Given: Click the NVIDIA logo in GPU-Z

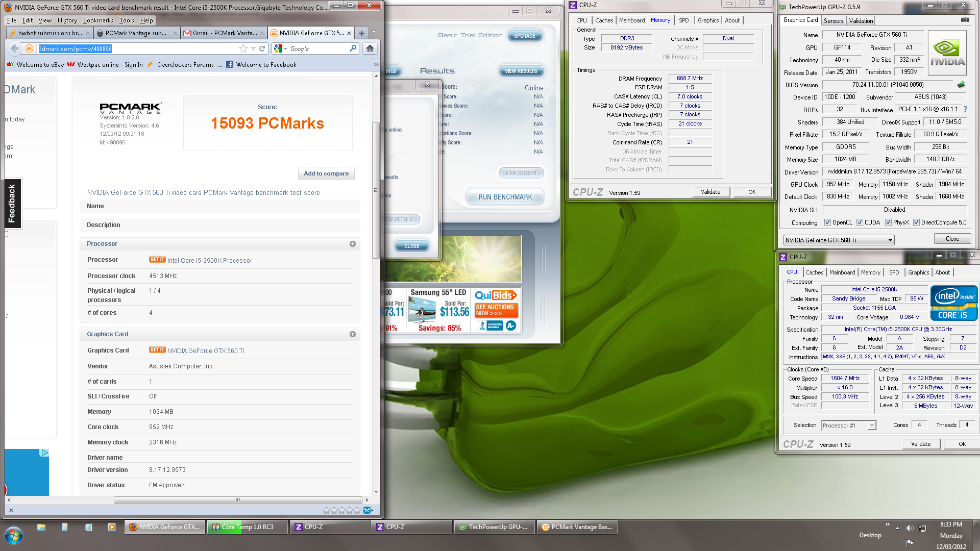Looking at the screenshot, I should point(947,53).
